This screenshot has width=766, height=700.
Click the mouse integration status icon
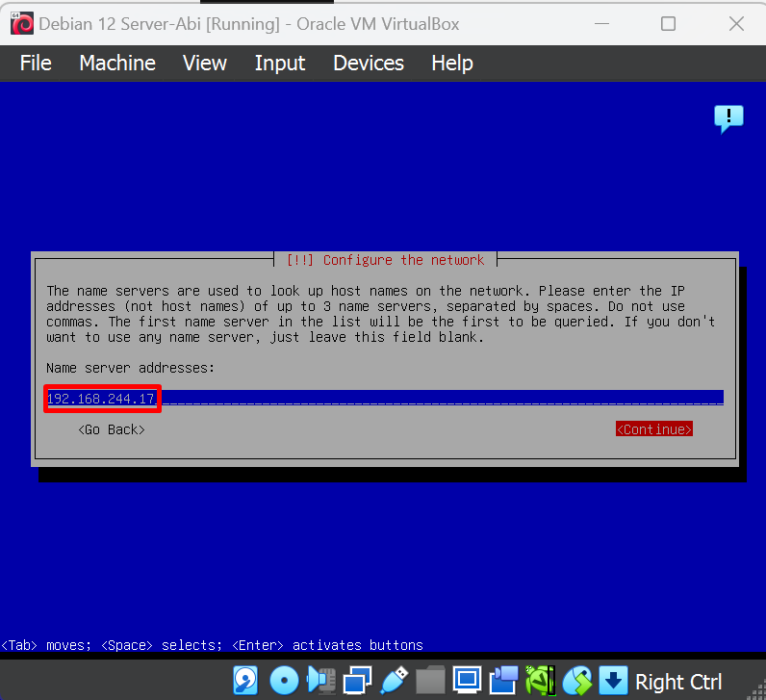point(577,681)
